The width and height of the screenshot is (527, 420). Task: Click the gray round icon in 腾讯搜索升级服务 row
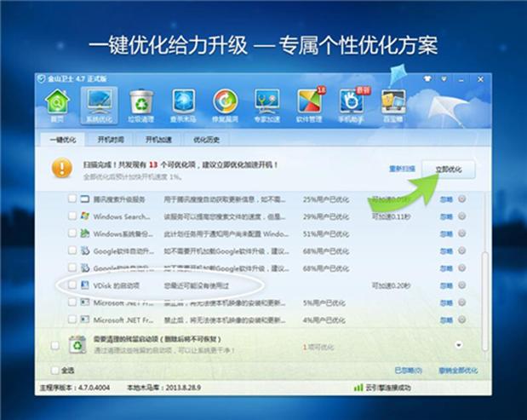pyautogui.click(x=462, y=199)
